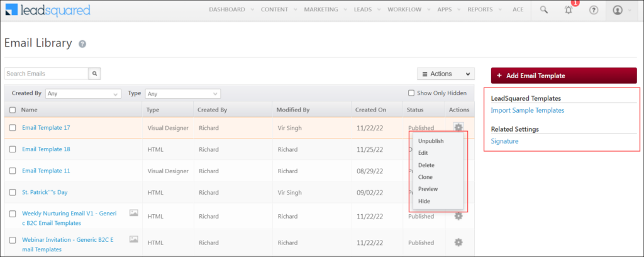Open Email Template 18 link
Screen dimensions: 644x257
(46, 149)
